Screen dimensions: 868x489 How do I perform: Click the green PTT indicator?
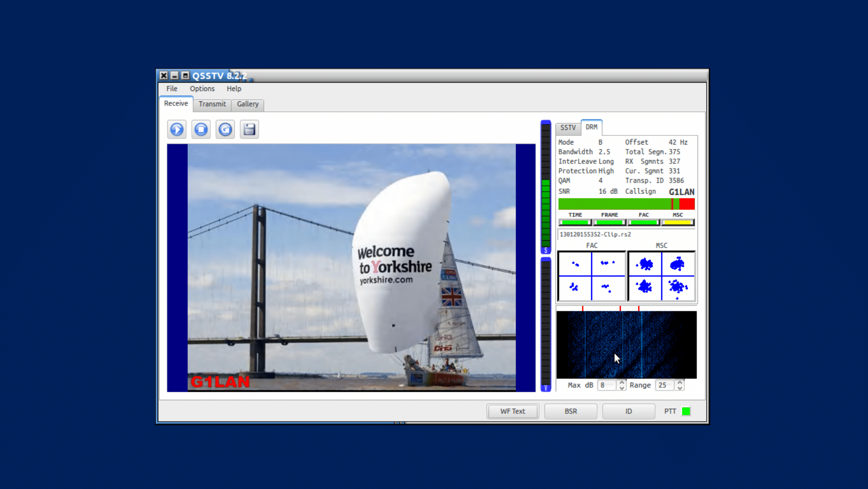(686, 411)
